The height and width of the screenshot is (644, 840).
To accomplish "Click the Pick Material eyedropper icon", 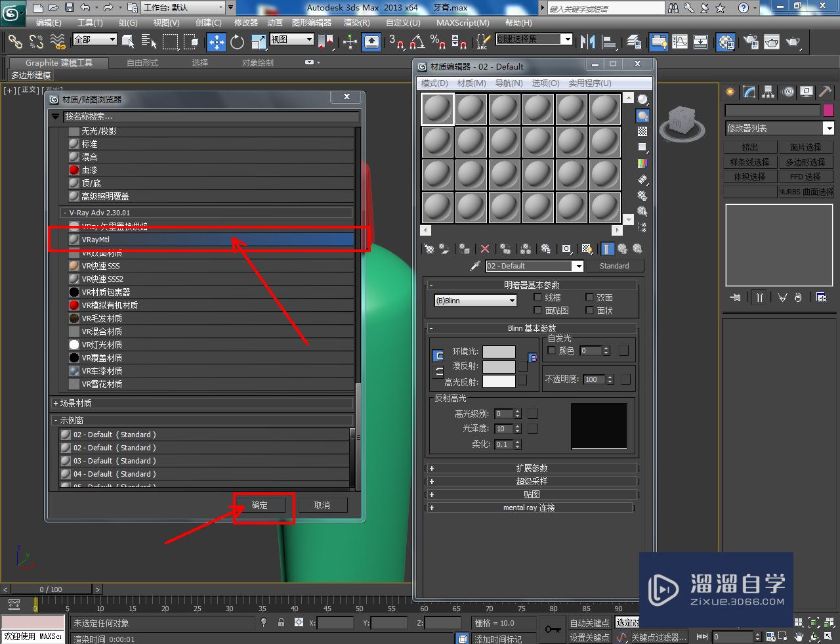I will pos(475,266).
